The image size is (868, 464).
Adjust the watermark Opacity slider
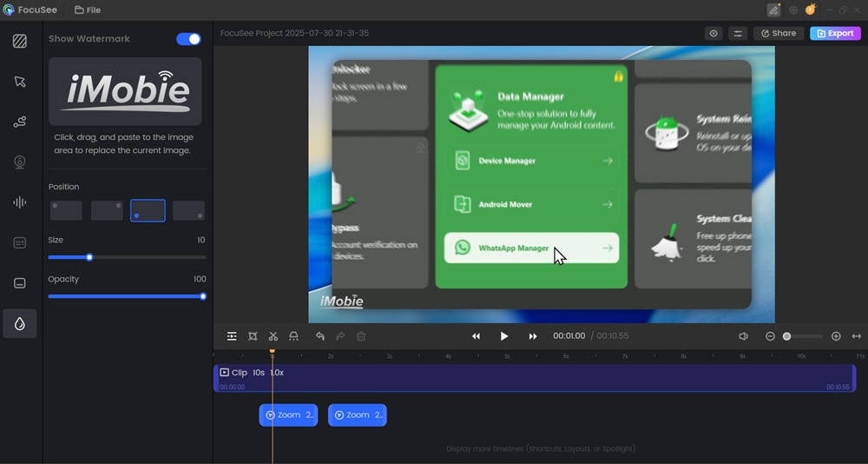pyautogui.click(x=128, y=296)
